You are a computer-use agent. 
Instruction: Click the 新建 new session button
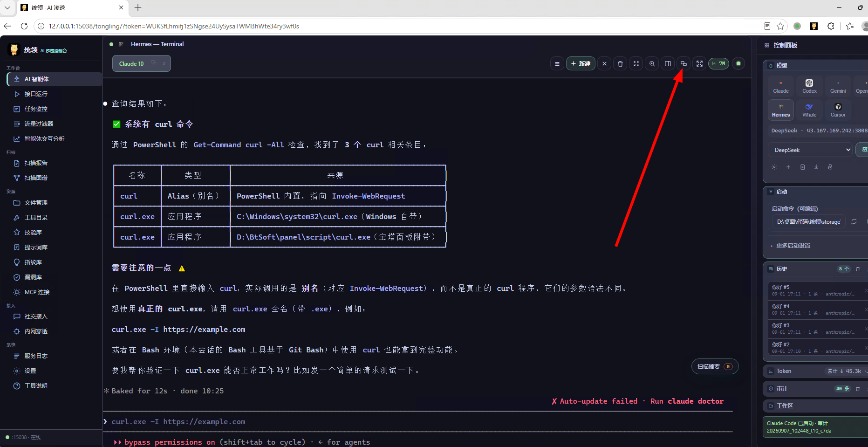point(581,64)
